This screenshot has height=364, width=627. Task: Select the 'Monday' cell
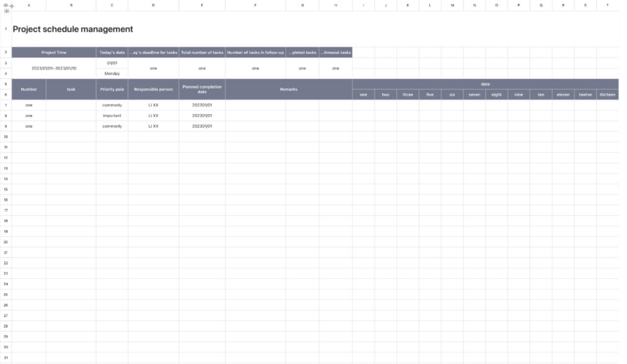[x=112, y=73]
